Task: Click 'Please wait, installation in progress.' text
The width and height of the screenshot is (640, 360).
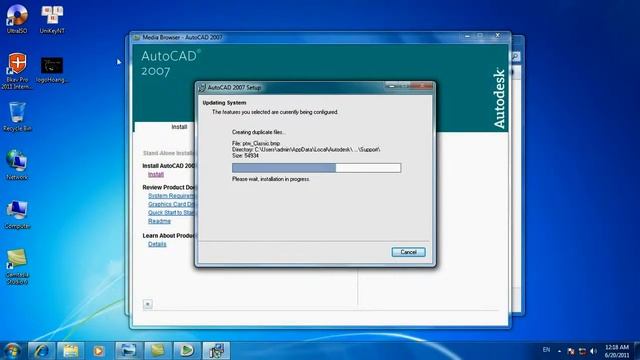Action: (271, 179)
